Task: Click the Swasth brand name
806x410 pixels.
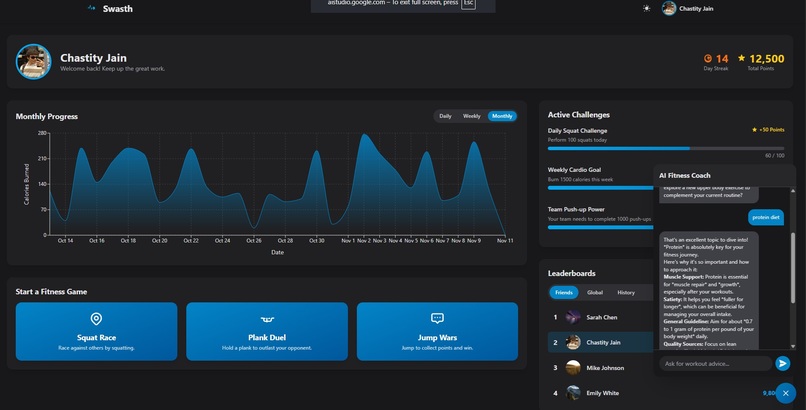Action: (118, 9)
